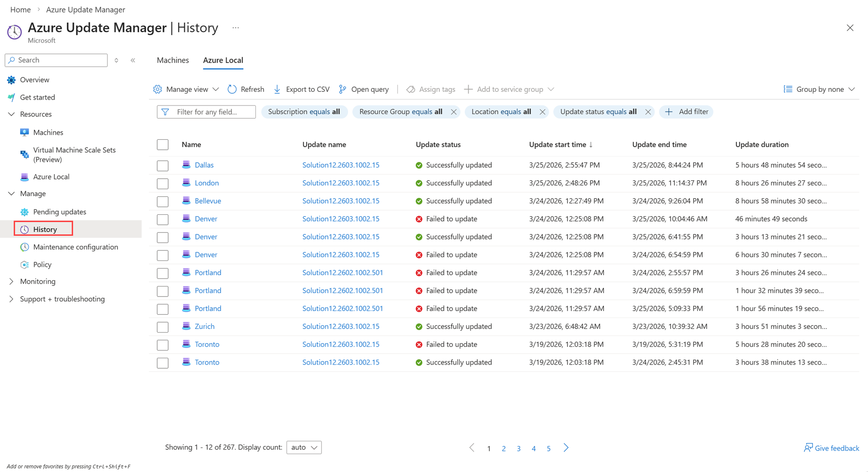Viewport: 868px width, 472px height.
Task: Open Pending updates under Manage
Action: click(59, 212)
